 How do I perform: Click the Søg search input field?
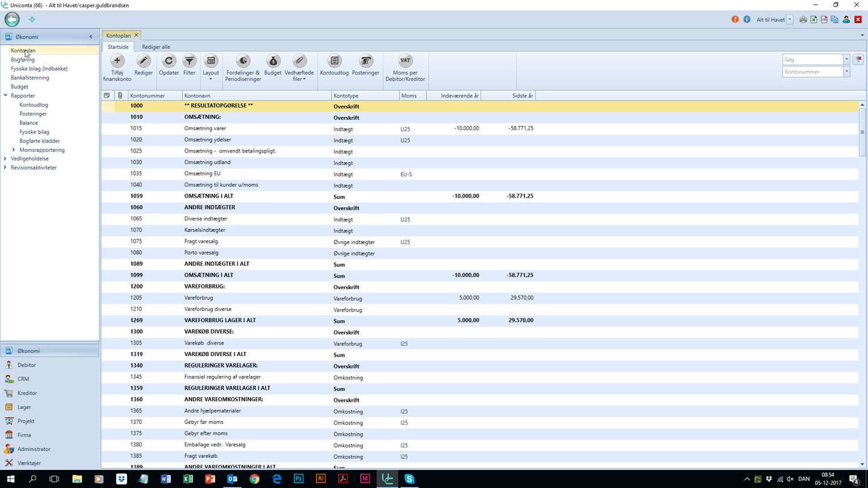(x=812, y=60)
